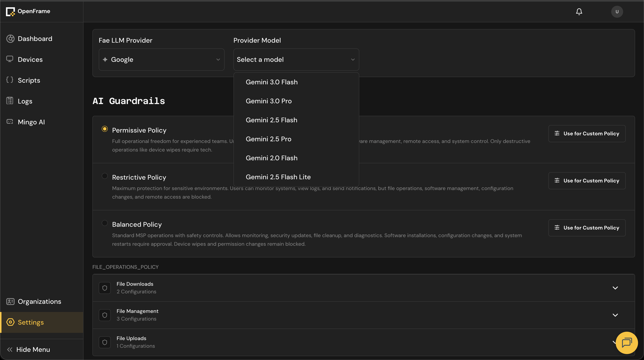Viewport: 644px width, 360px height.
Task: Click the OpenFrame brand name
Action: (34, 11)
